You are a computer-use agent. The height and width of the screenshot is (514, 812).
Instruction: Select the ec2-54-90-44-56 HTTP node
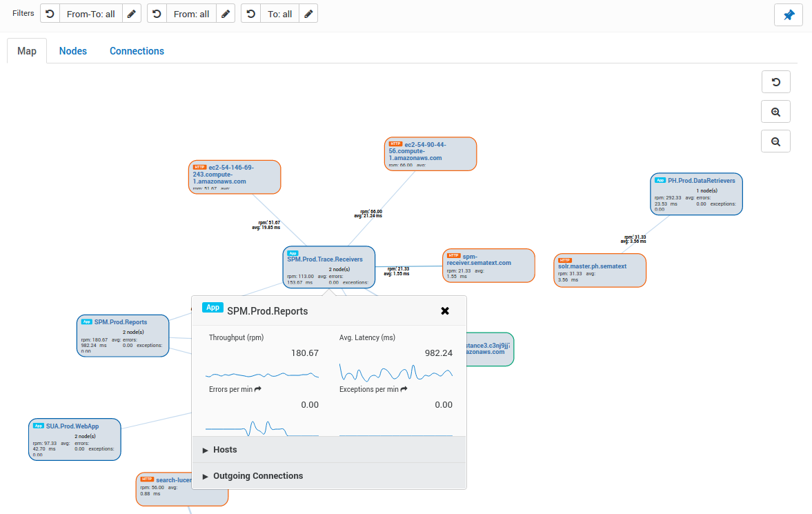[430, 154]
